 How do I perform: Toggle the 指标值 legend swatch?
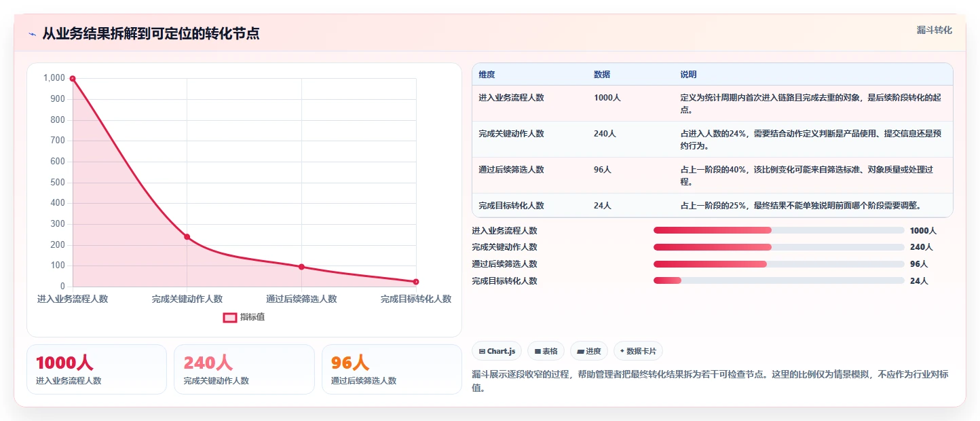(x=230, y=317)
